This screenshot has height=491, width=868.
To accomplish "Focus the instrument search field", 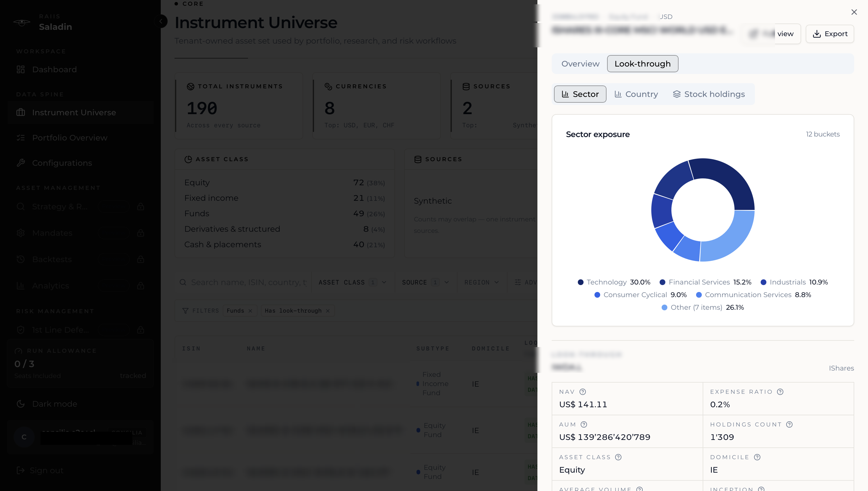I will (x=243, y=282).
